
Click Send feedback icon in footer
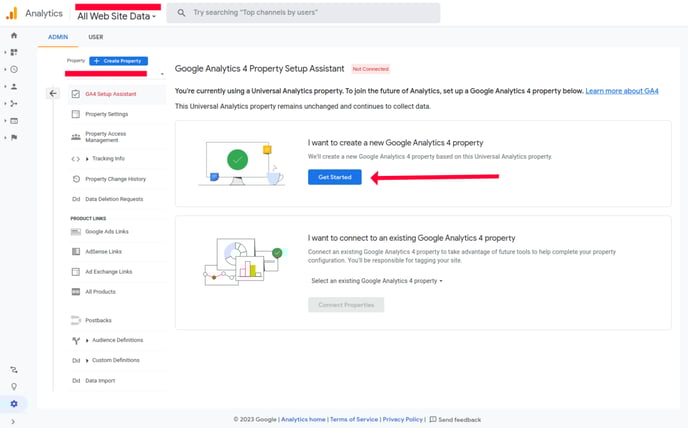tap(433, 419)
